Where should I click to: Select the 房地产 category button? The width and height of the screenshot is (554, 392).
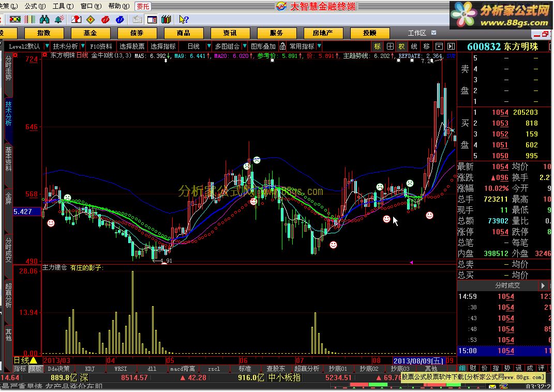323,33
